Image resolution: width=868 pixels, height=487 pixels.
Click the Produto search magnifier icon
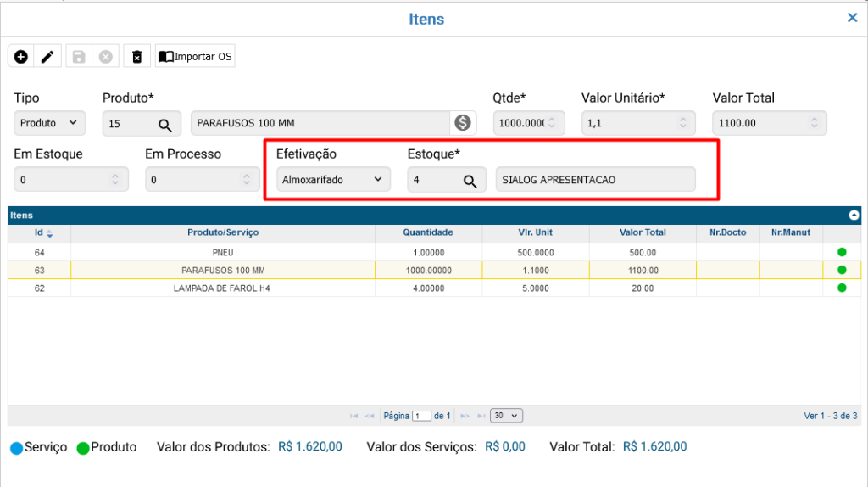click(x=165, y=124)
